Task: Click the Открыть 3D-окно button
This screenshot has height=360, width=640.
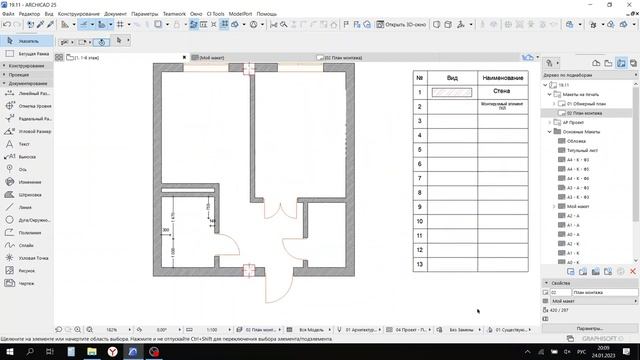Action: [401, 24]
